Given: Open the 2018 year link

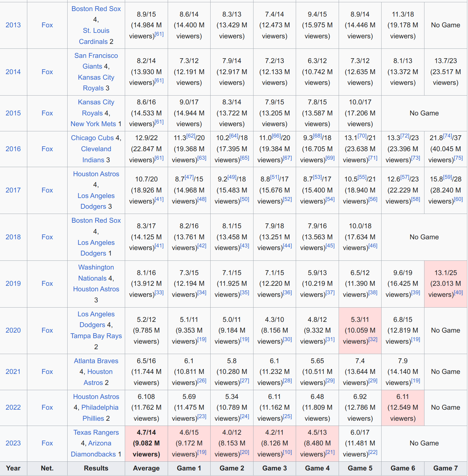Looking at the screenshot, I should pyautogui.click(x=13, y=237).
